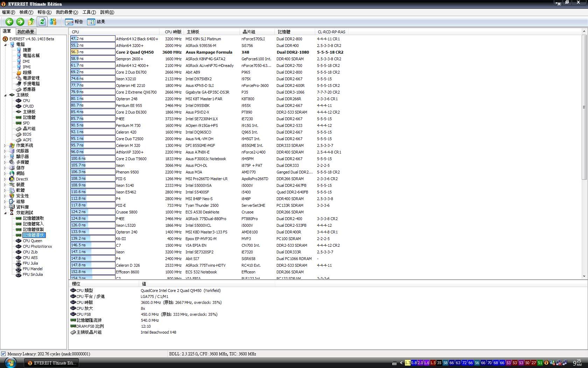Open the 工具(T) menu
588x368 pixels.
click(x=89, y=12)
